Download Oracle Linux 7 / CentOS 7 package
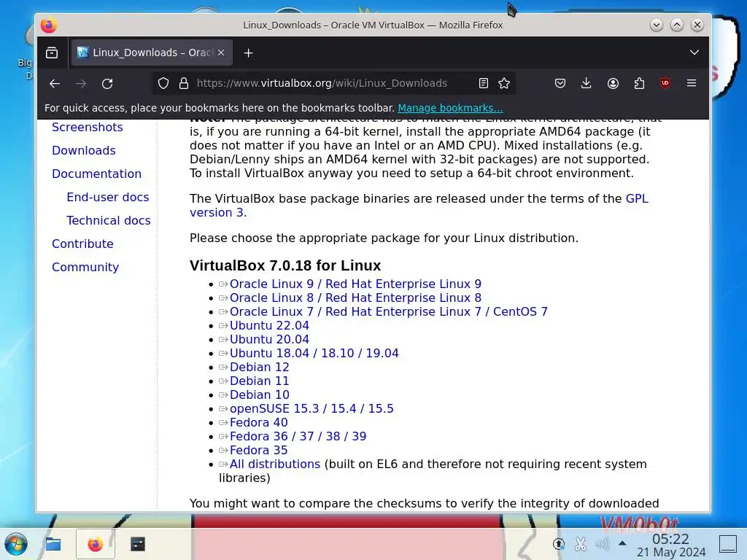 tap(389, 311)
